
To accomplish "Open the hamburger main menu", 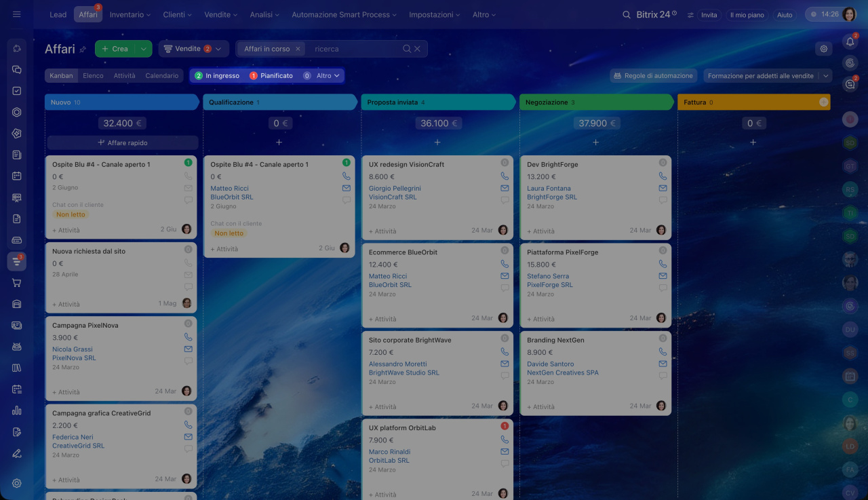I will click(x=17, y=14).
